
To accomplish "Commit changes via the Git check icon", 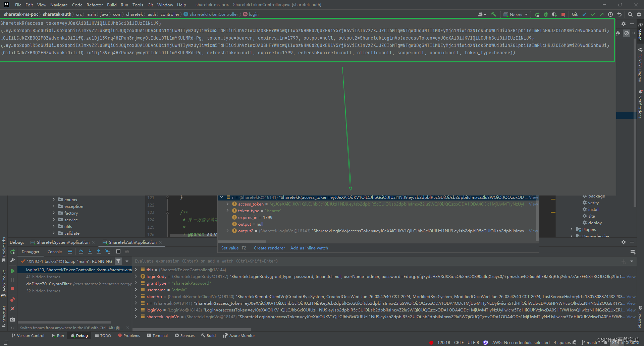I will [593, 14].
